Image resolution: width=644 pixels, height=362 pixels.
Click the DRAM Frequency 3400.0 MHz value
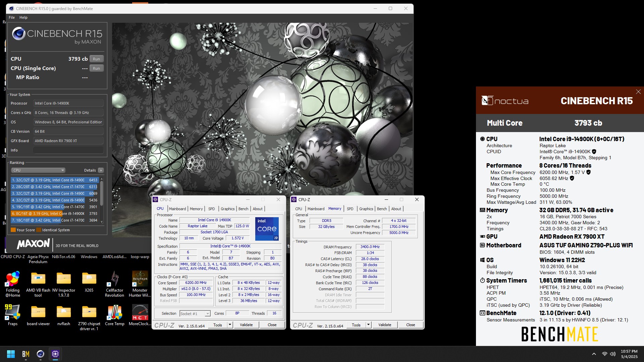370,247
